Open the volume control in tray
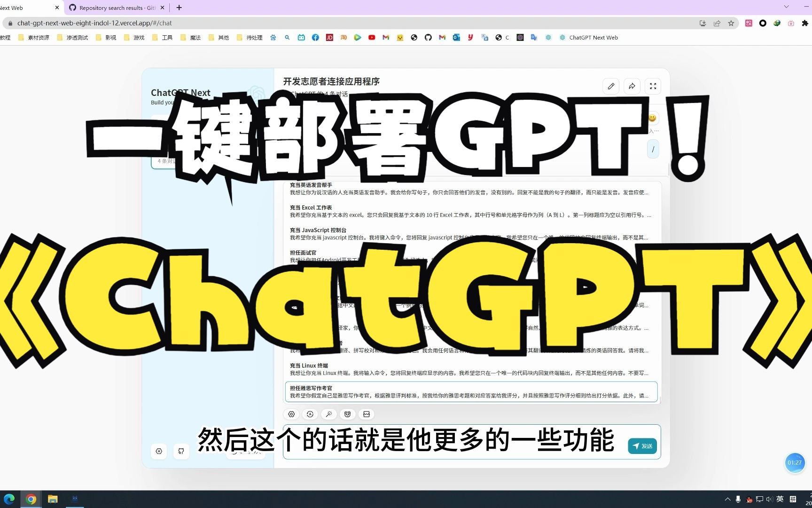 [x=769, y=499]
